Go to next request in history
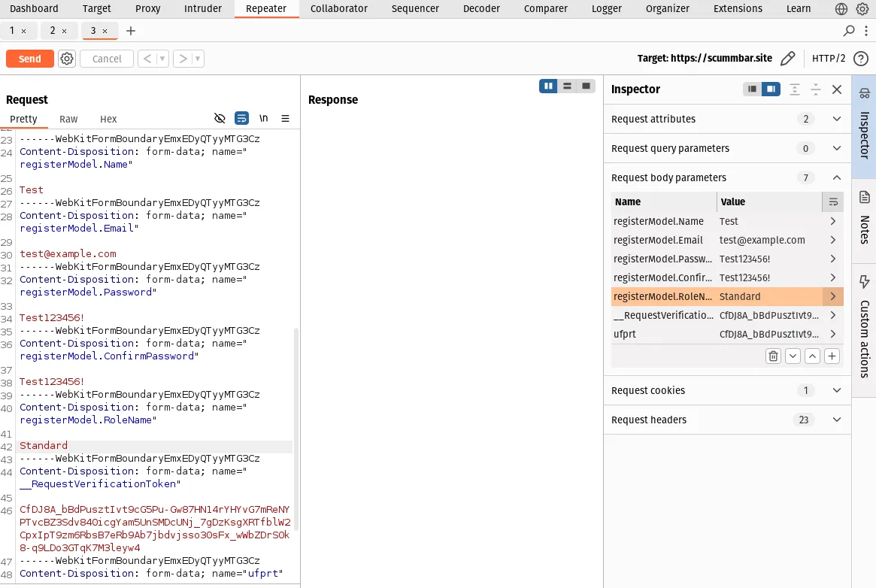 (x=183, y=59)
